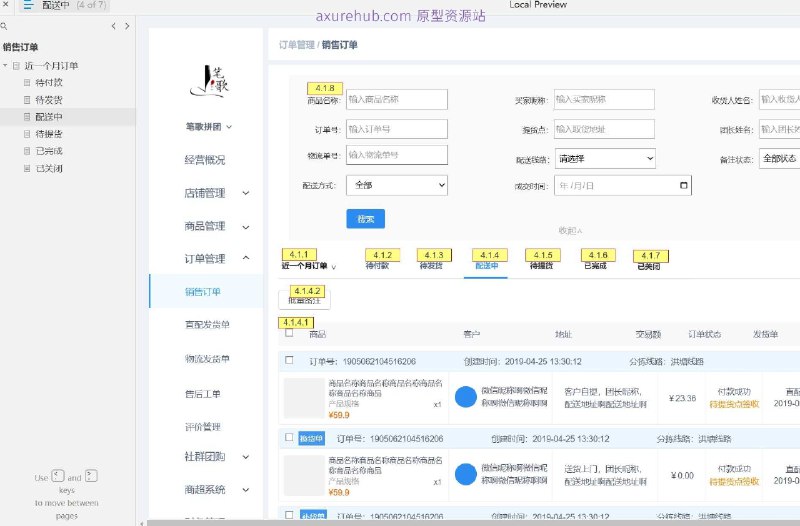Go to next page with right arrow
800x526 pixels.
click(127, 26)
